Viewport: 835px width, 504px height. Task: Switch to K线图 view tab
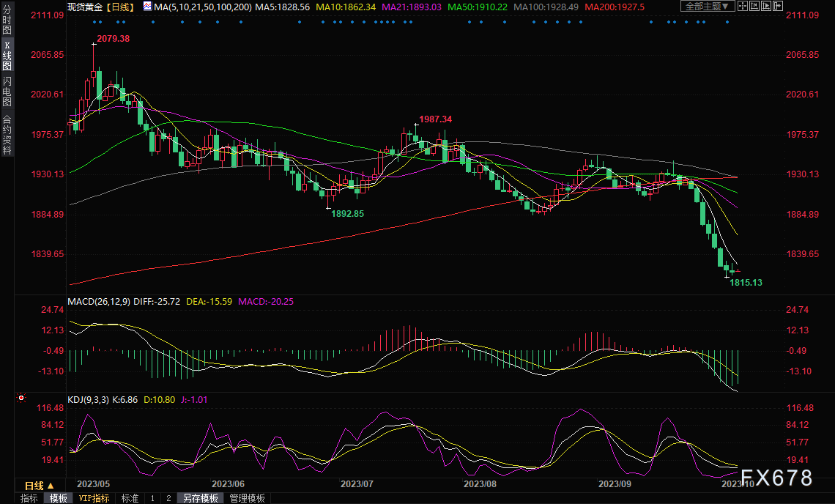pyautogui.click(x=7, y=56)
